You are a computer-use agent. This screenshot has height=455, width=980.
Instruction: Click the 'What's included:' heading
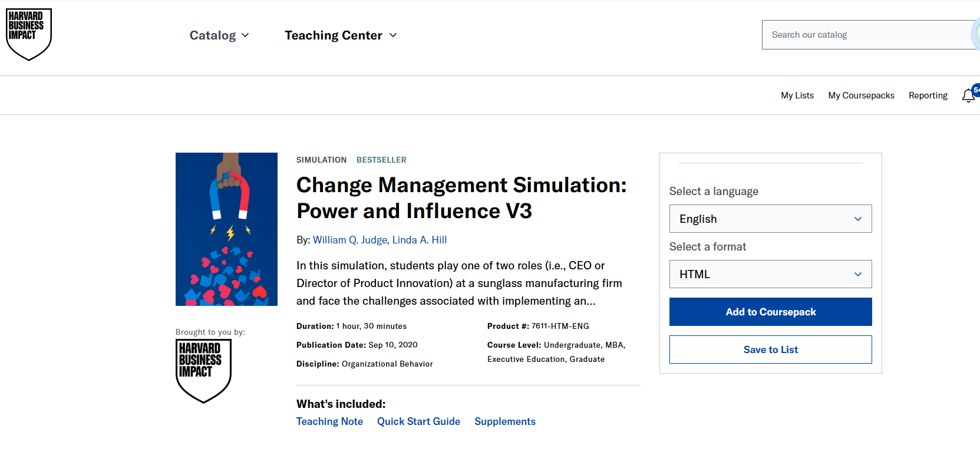(341, 404)
